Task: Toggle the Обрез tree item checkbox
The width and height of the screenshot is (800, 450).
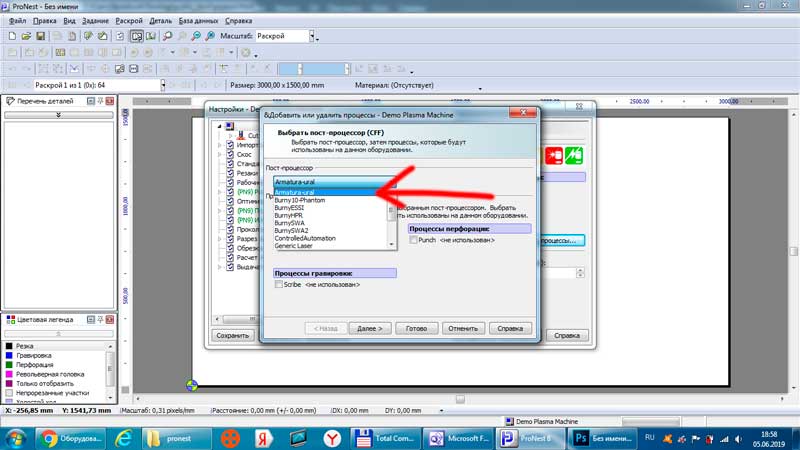Action: [230, 248]
